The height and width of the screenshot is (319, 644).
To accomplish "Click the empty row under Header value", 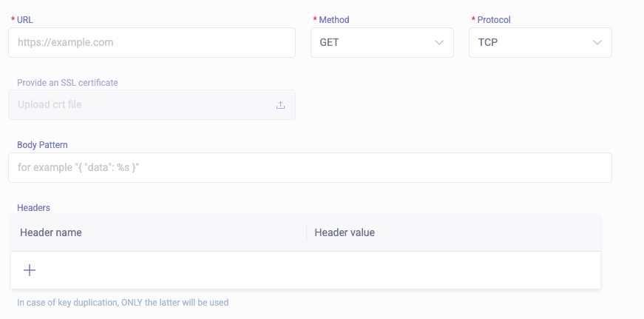I will click(x=453, y=270).
